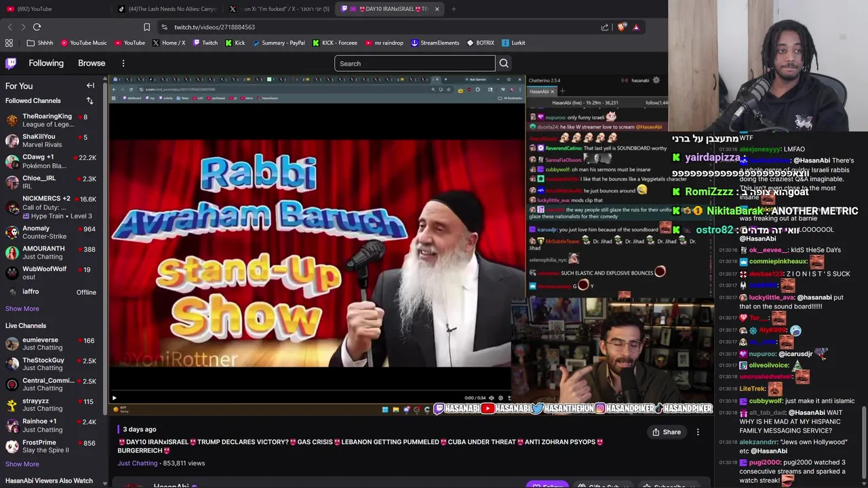Open FrostPrime Slay the Spire channel
Image resolution: width=868 pixels, height=488 pixels.
[x=50, y=446]
